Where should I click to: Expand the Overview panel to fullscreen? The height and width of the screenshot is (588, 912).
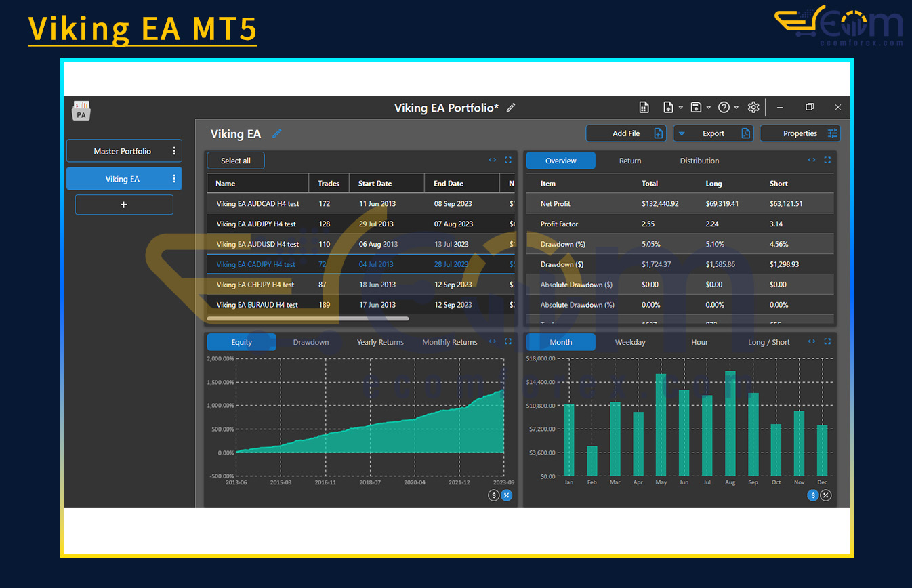[x=827, y=161]
